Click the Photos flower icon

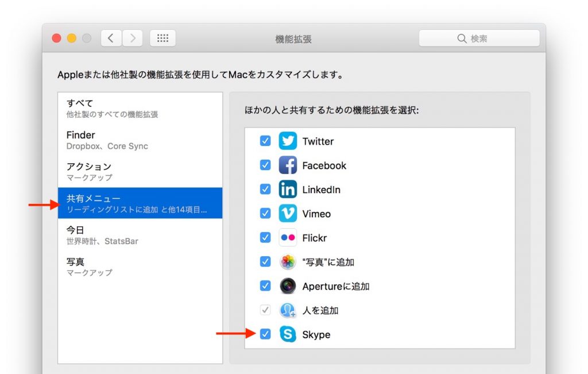[x=288, y=262]
